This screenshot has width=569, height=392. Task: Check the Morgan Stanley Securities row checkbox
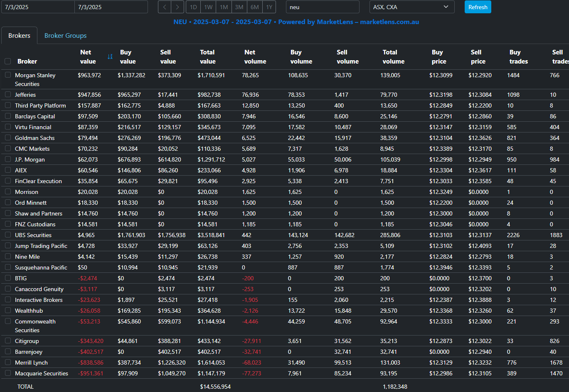[8, 75]
